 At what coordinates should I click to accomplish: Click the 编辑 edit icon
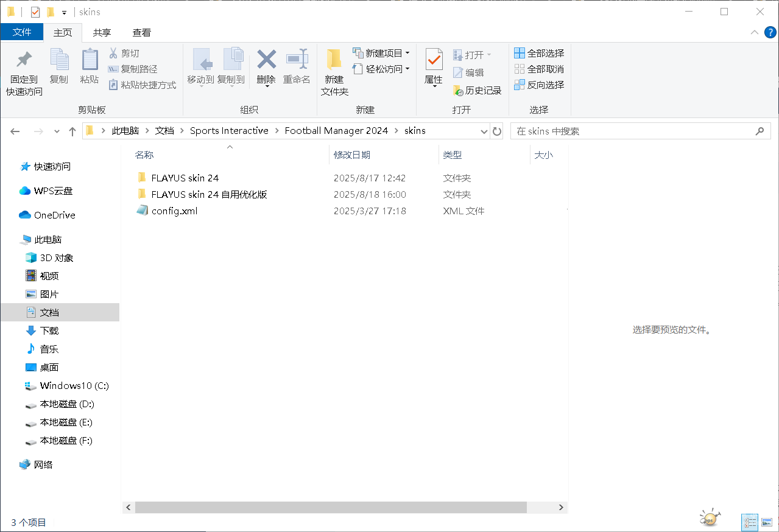(x=458, y=72)
